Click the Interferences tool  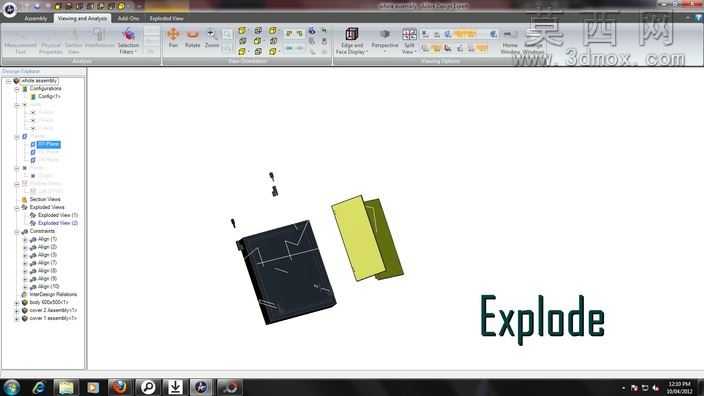tap(100, 38)
